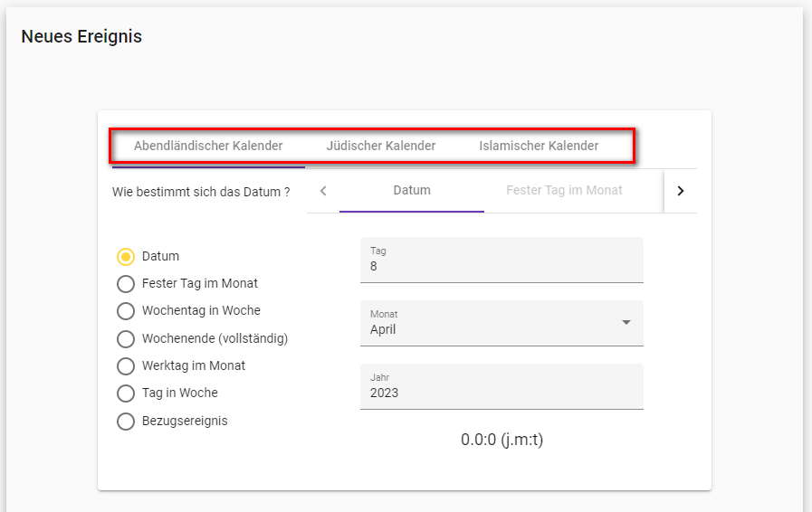This screenshot has height=512, width=812.
Task: Switch to Abendländischer Kalender tab
Action: (x=208, y=146)
